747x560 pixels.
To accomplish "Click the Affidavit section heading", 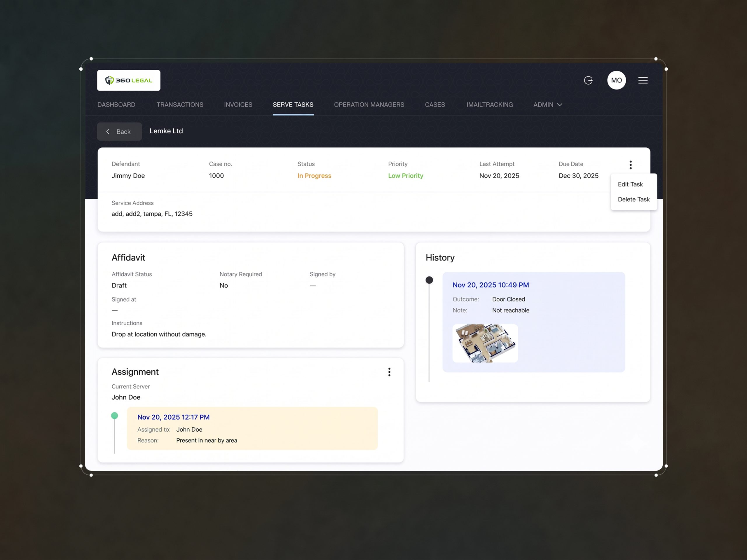I will click(x=128, y=258).
